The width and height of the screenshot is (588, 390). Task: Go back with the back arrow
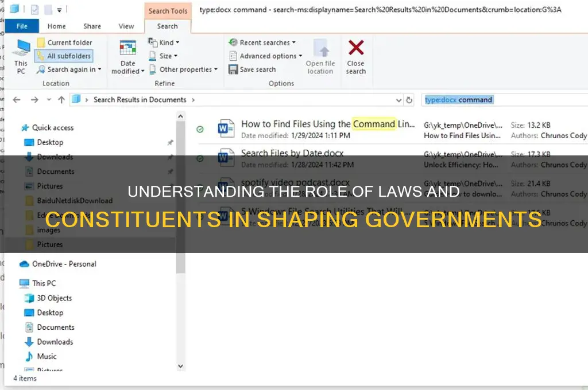[17, 100]
